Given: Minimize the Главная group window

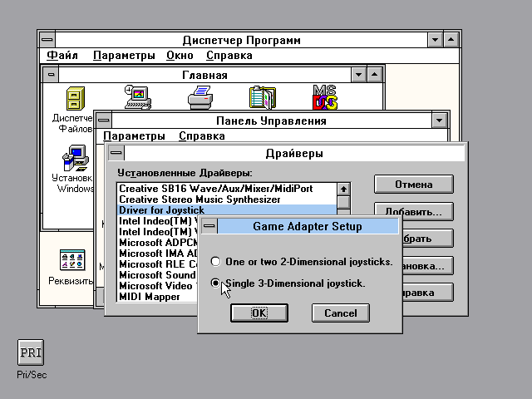Looking at the screenshot, I should click(358, 75).
